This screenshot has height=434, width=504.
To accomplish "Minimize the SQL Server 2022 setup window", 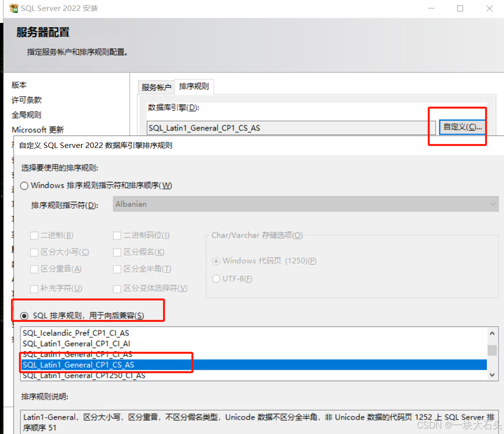I will click(x=431, y=8).
